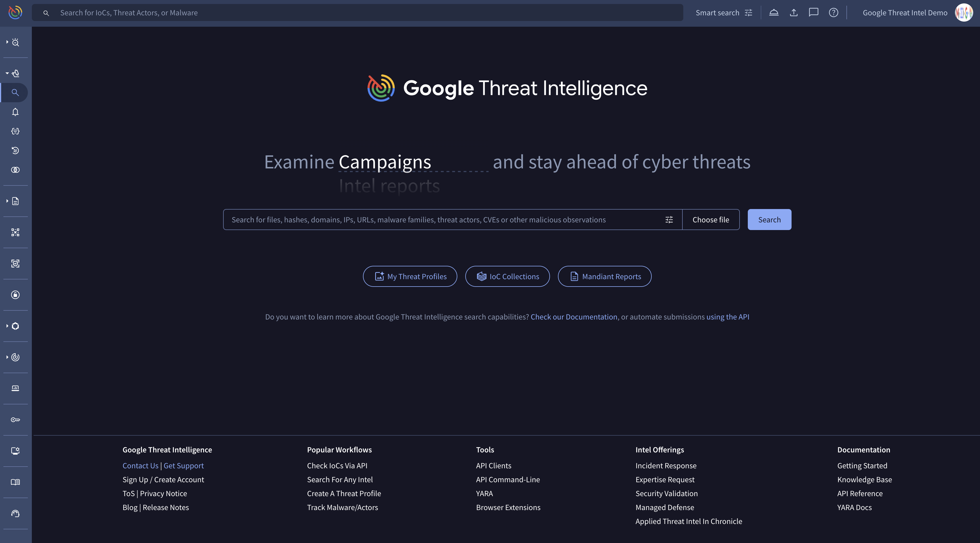Open the help question mark icon
This screenshot has height=543, width=980.
pyautogui.click(x=834, y=12)
